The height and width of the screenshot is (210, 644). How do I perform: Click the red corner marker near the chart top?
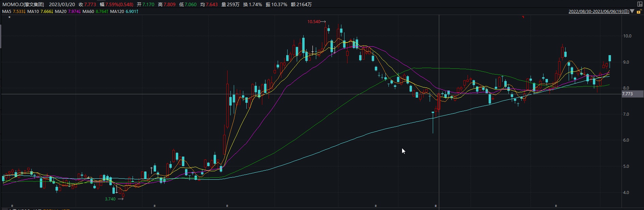pos(523,16)
